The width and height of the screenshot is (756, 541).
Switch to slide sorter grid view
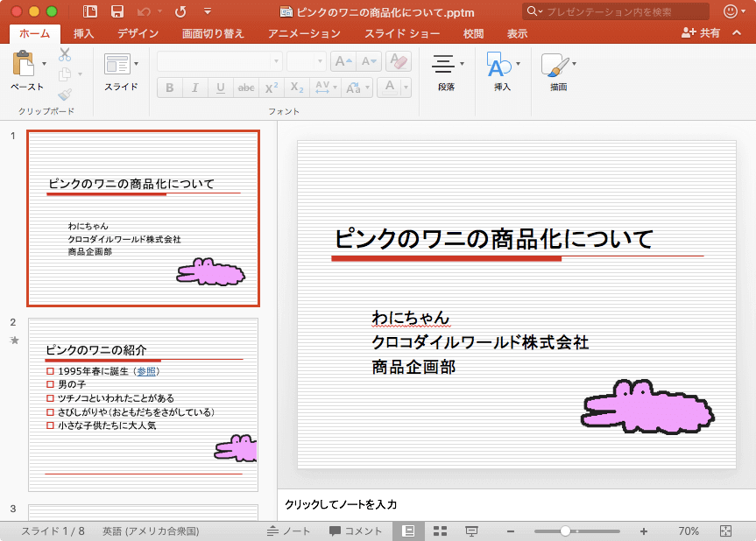[441, 531]
